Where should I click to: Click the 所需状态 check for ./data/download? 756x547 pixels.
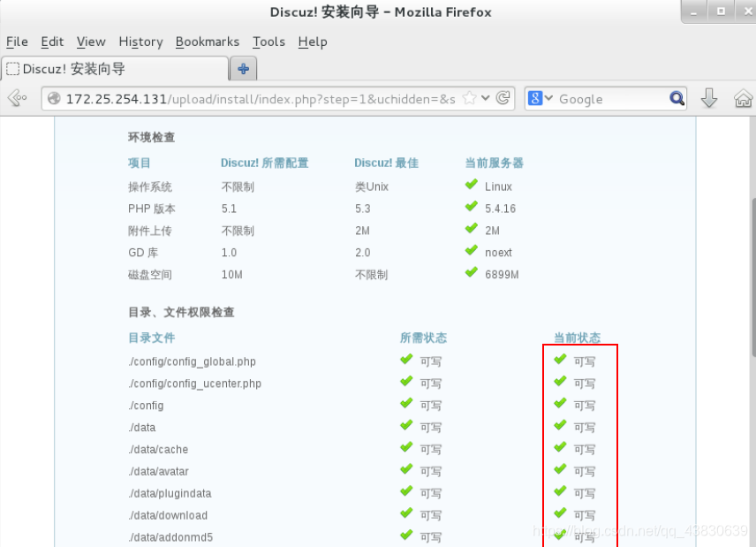pyautogui.click(x=406, y=513)
